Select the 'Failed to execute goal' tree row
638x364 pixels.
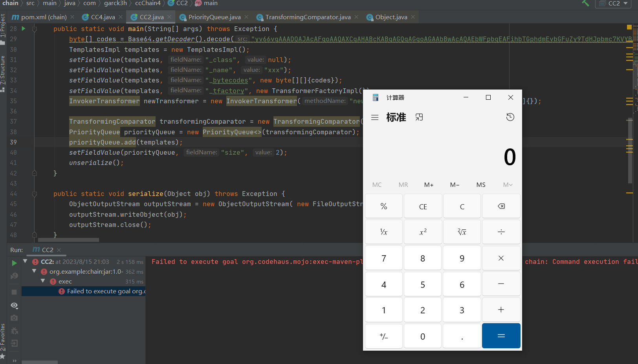(x=84, y=291)
